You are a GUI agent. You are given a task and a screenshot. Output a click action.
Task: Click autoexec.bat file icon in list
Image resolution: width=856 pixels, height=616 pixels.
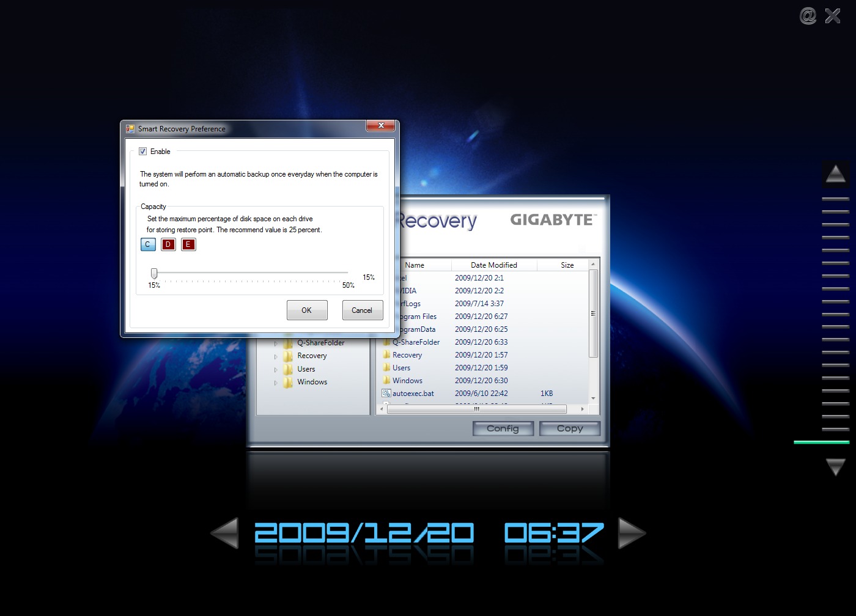386,393
